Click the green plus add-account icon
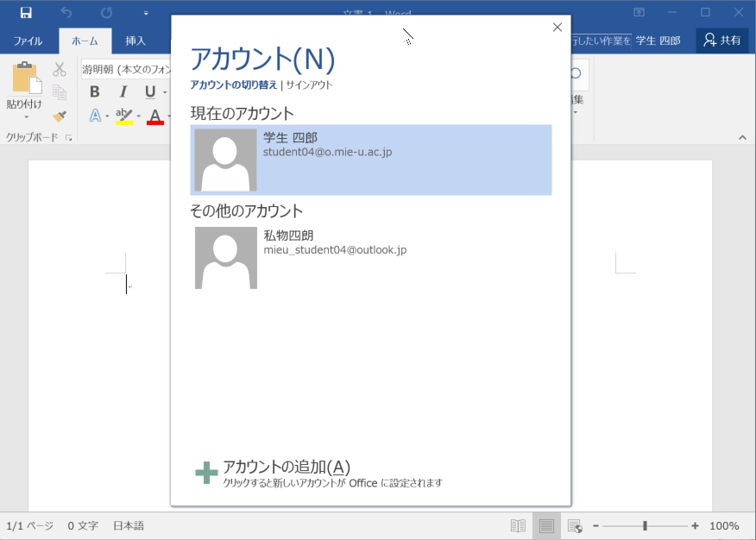This screenshot has width=756, height=540. click(206, 473)
